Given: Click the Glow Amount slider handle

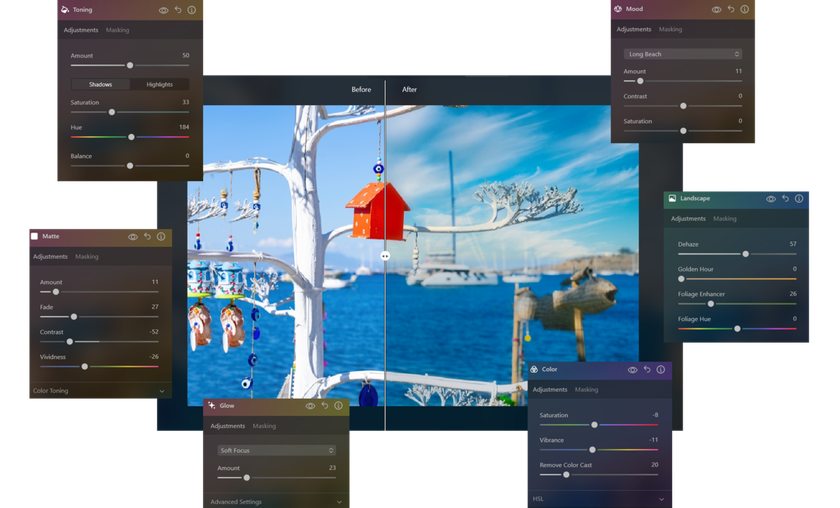Looking at the screenshot, I should (246, 477).
